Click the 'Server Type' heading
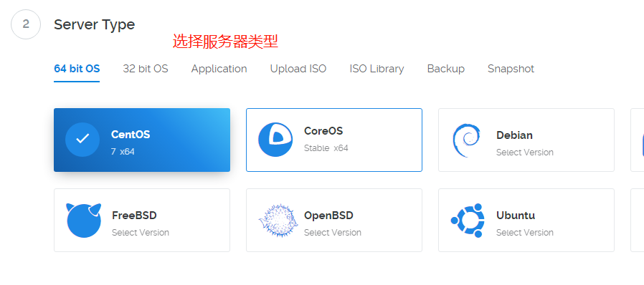Image resolution: width=644 pixels, height=285 pixels. tap(95, 24)
